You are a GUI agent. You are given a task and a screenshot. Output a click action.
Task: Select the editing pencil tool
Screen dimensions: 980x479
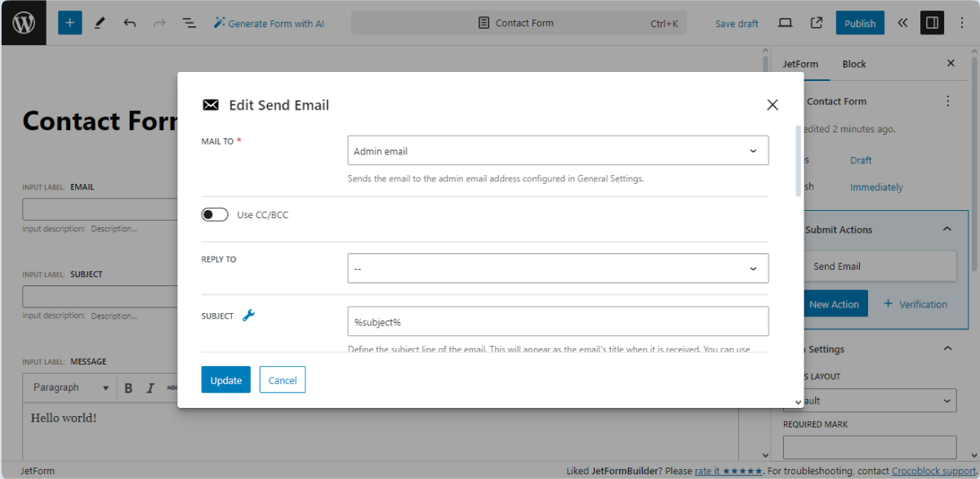[x=100, y=22]
